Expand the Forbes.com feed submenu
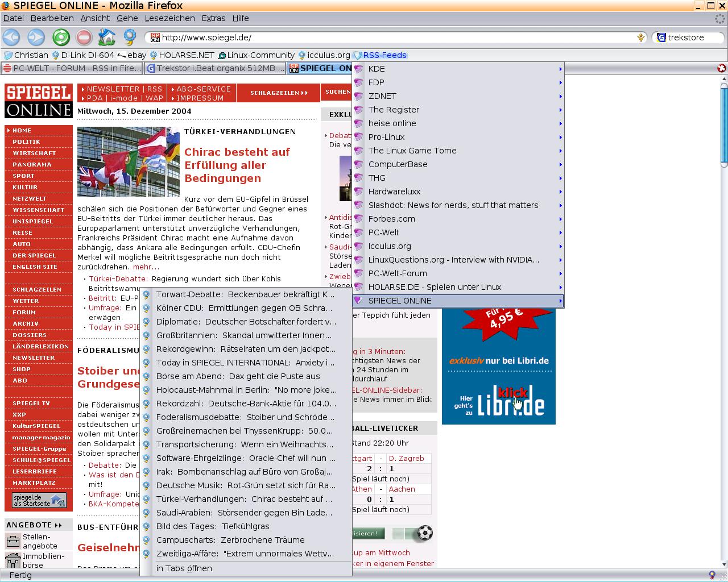 560,219
